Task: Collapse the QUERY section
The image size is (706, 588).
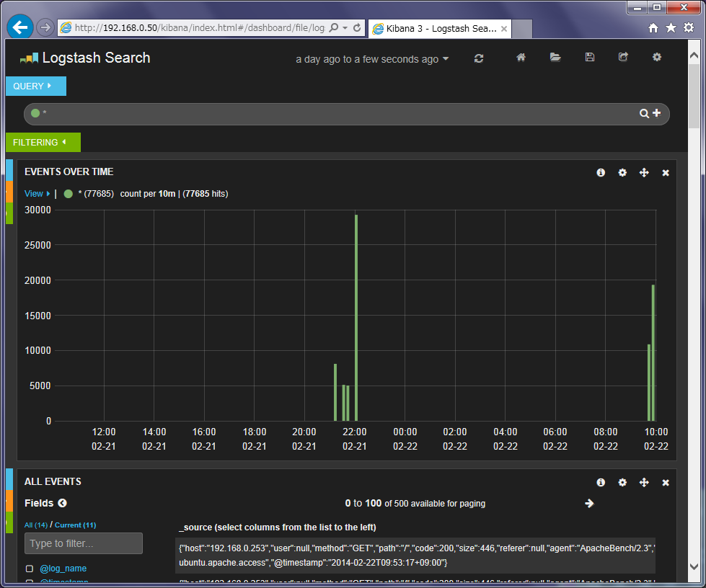Action: (x=36, y=86)
